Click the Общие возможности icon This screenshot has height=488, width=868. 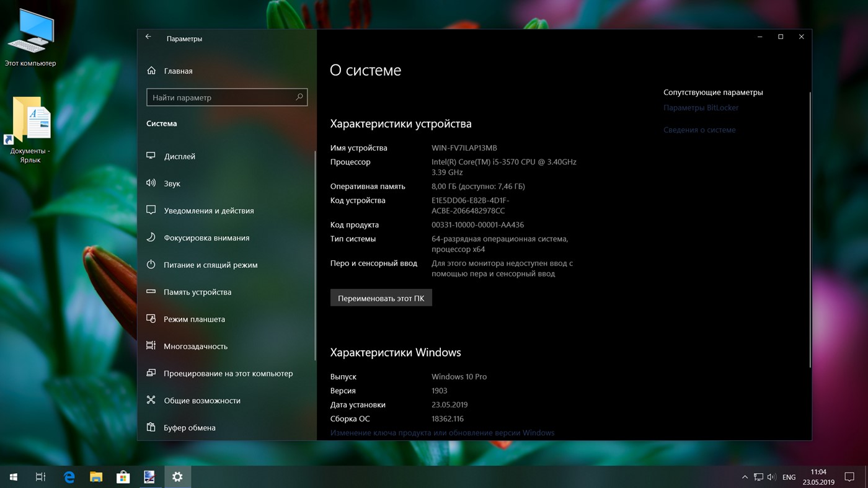(151, 400)
